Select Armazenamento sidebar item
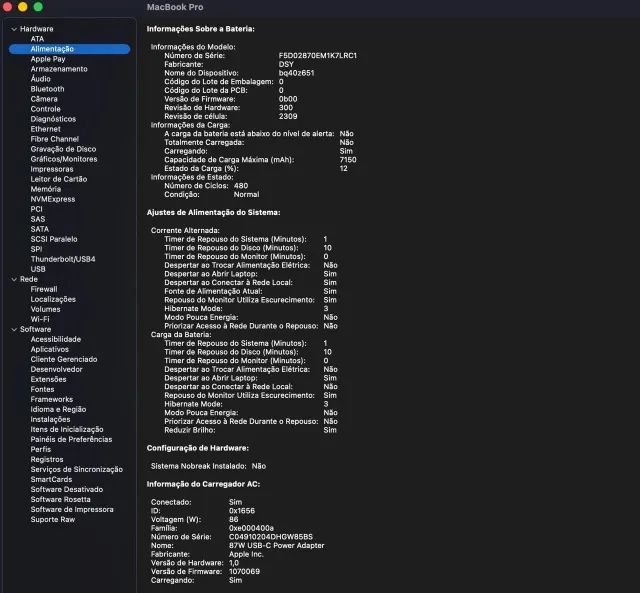 click(x=59, y=69)
